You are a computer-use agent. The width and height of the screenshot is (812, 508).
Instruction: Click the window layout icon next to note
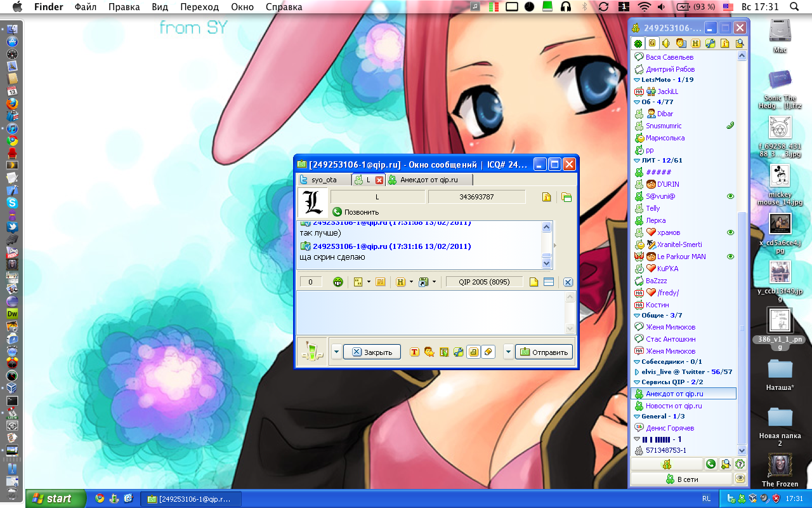coord(549,281)
